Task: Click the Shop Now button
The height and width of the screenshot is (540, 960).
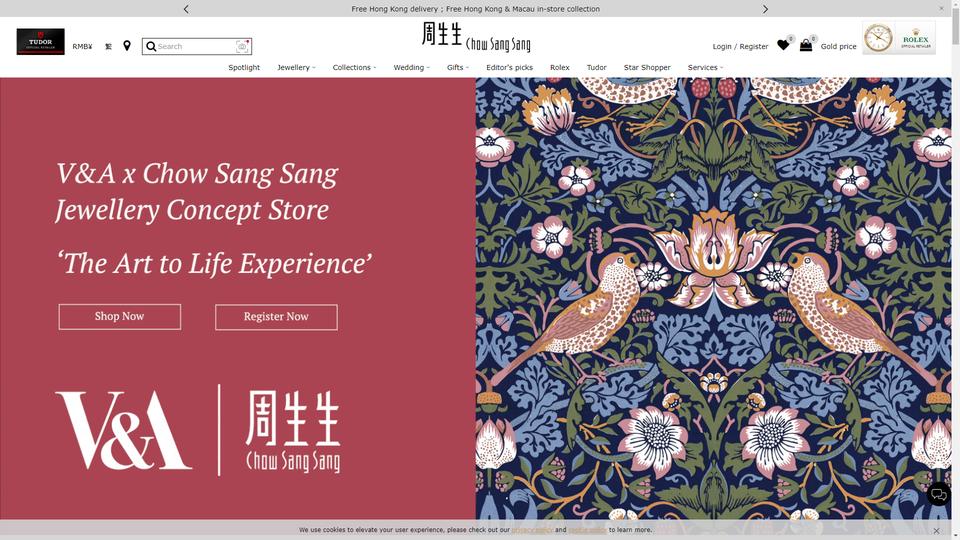Action: coord(119,317)
